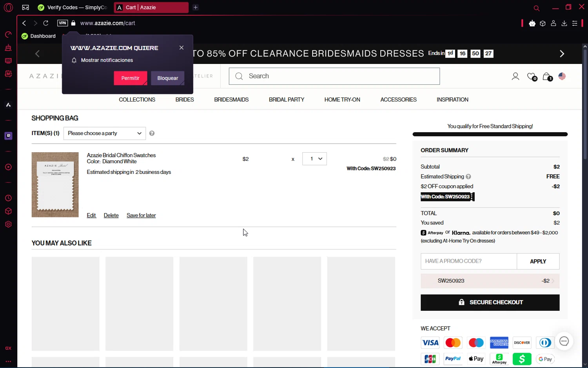Change country using US flag icon

(x=562, y=77)
